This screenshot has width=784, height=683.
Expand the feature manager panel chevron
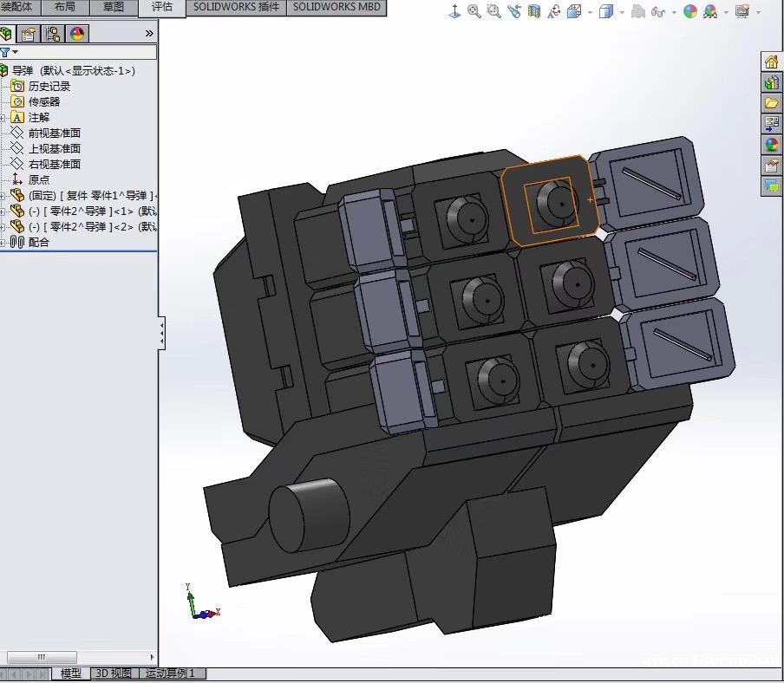(x=149, y=34)
